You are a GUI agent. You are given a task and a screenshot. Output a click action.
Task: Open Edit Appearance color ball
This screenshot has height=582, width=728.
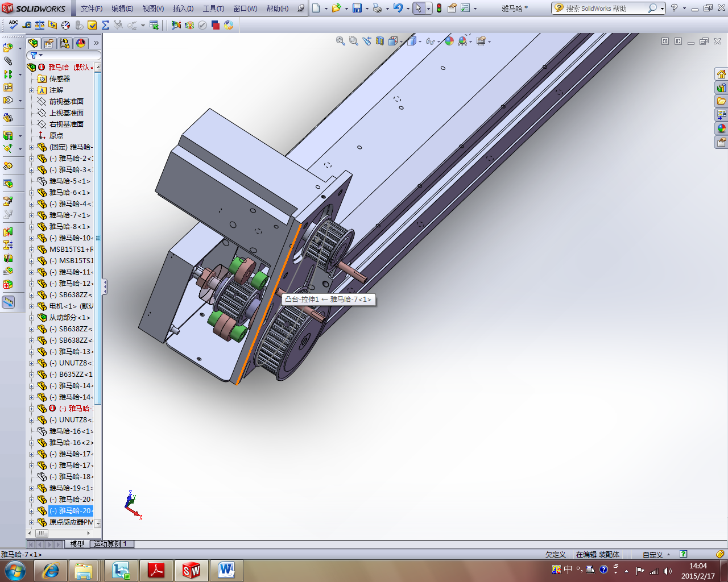[x=449, y=41]
